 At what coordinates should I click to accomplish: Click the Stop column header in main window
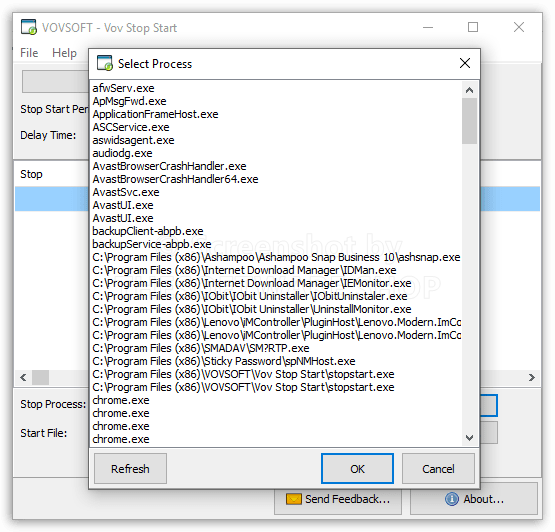click(31, 174)
